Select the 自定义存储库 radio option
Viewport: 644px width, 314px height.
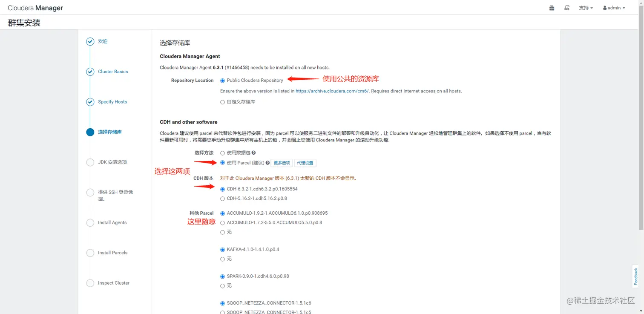click(x=222, y=102)
